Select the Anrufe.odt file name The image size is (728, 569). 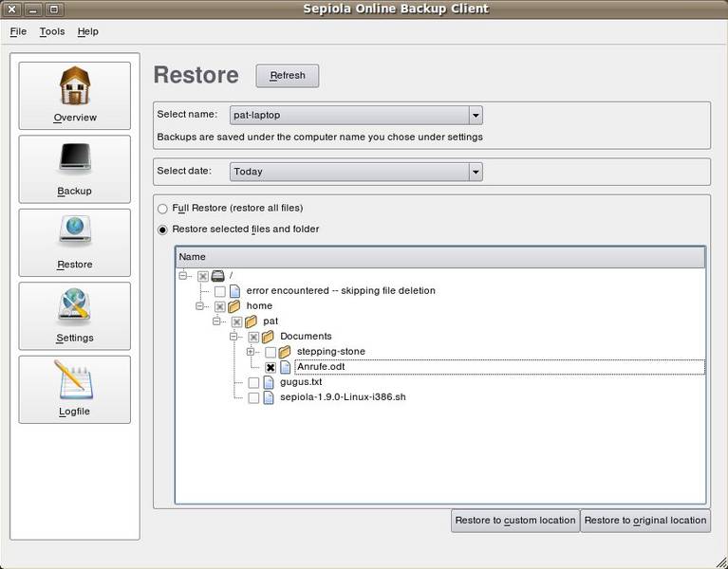[321, 367]
